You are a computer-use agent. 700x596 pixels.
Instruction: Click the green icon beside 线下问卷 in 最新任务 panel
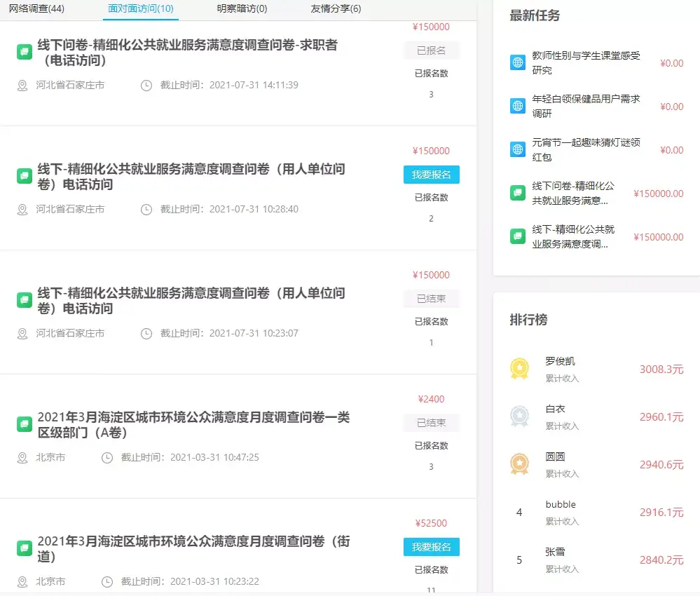[517, 193]
